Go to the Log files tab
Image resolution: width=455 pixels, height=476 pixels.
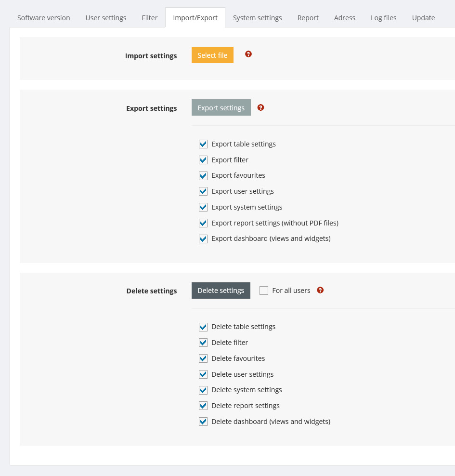tap(384, 18)
